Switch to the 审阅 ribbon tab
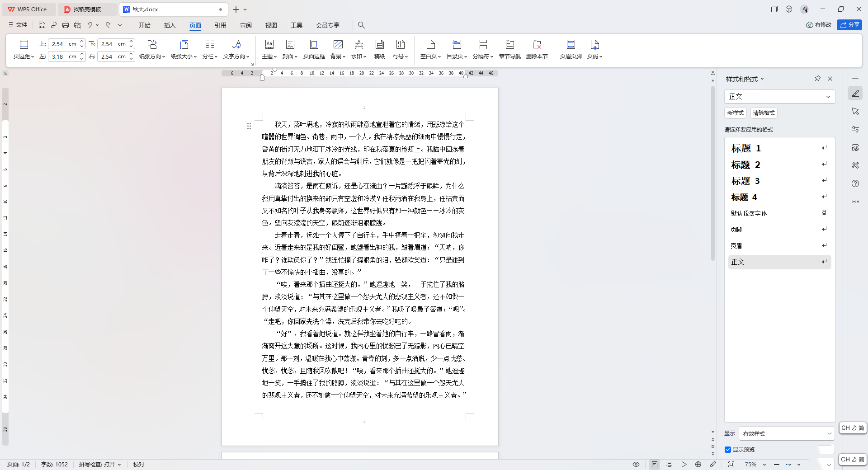This screenshot has width=868, height=470. coord(246,25)
